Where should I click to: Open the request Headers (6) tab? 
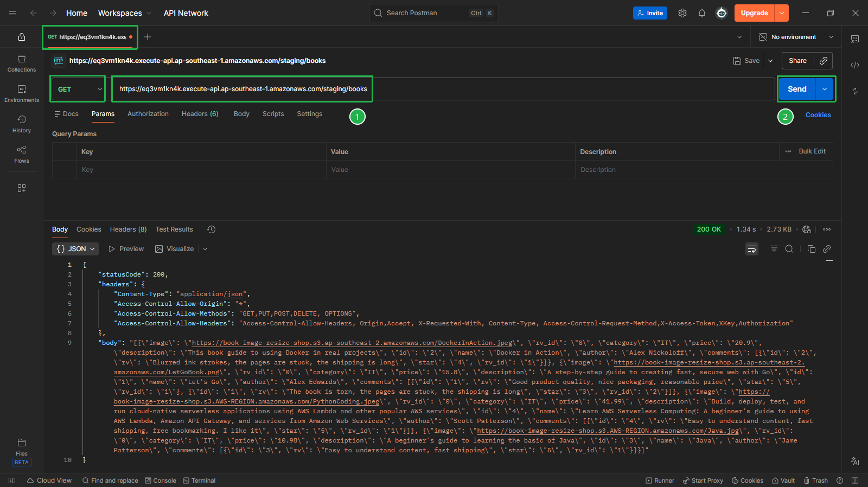point(200,114)
